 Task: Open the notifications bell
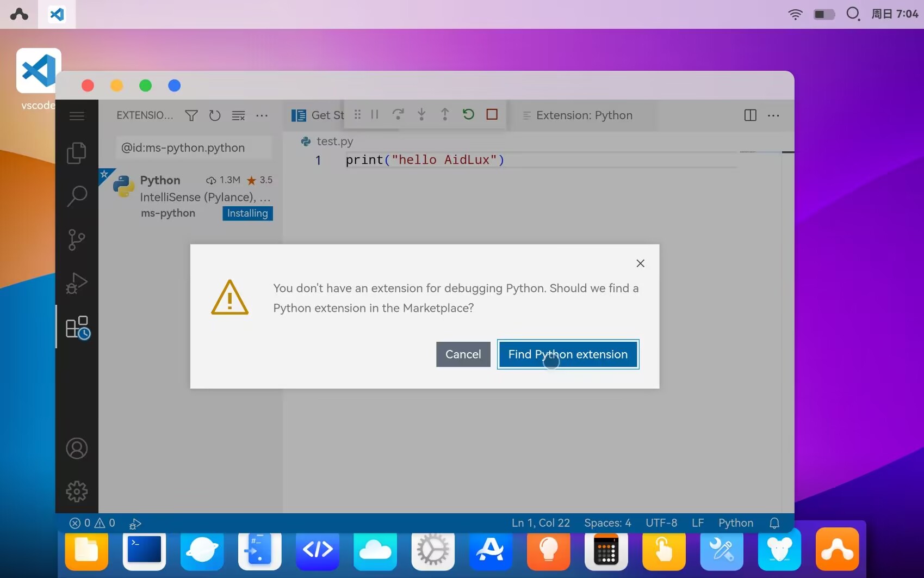pos(774,523)
